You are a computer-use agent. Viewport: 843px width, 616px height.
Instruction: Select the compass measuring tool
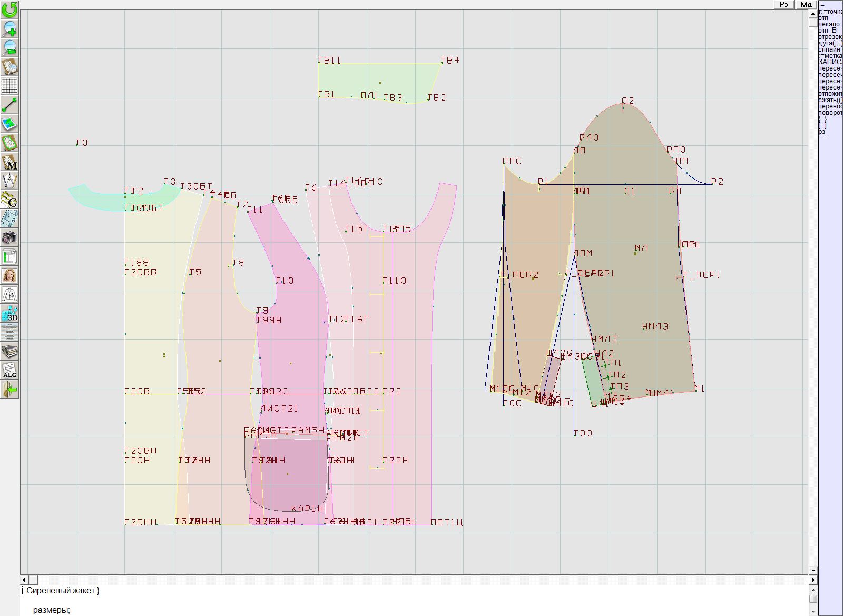9,181
